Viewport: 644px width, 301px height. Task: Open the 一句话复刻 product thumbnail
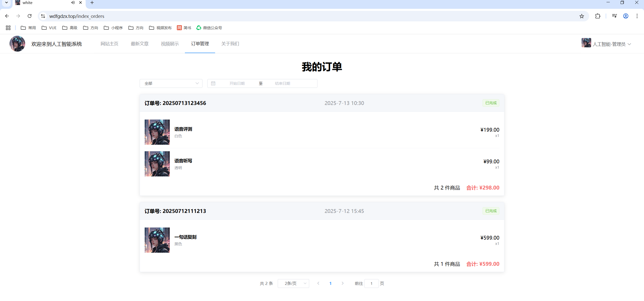pyautogui.click(x=157, y=240)
